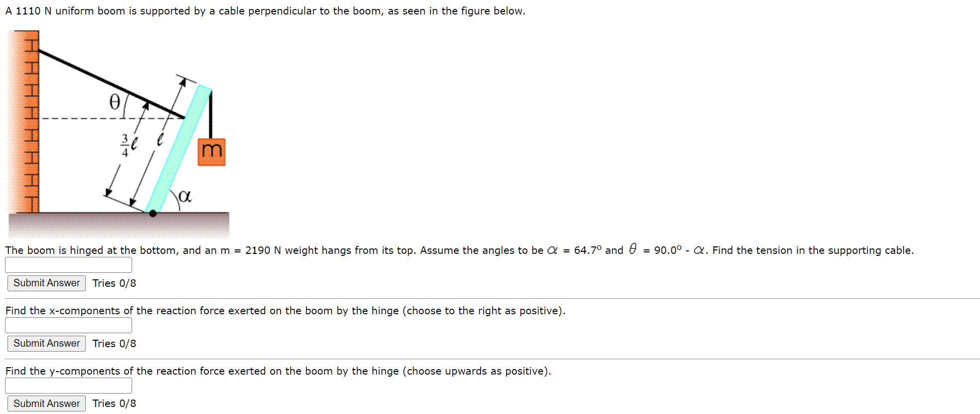980x414 pixels.
Task: Submit Answer for the cable tension
Action: [x=46, y=283]
